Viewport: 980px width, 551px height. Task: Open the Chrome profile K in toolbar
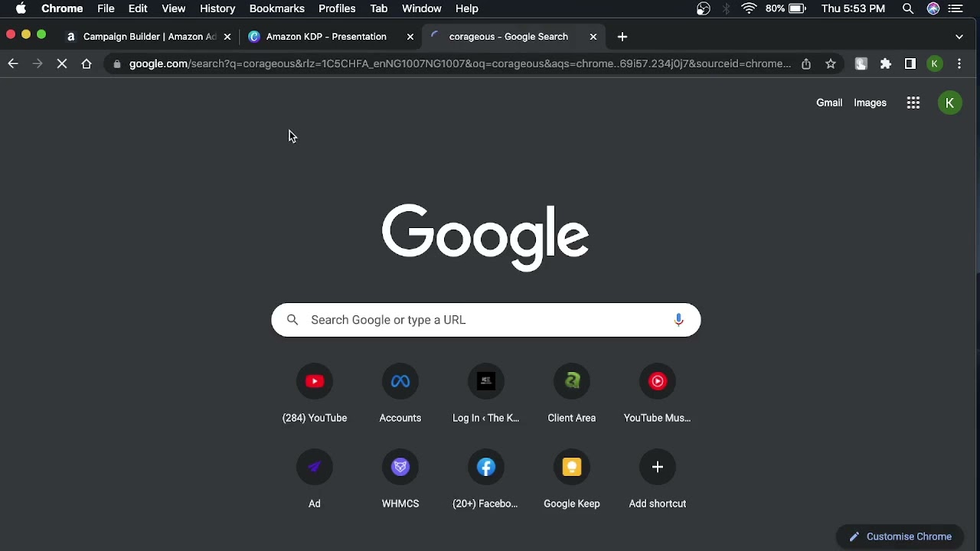[935, 64]
